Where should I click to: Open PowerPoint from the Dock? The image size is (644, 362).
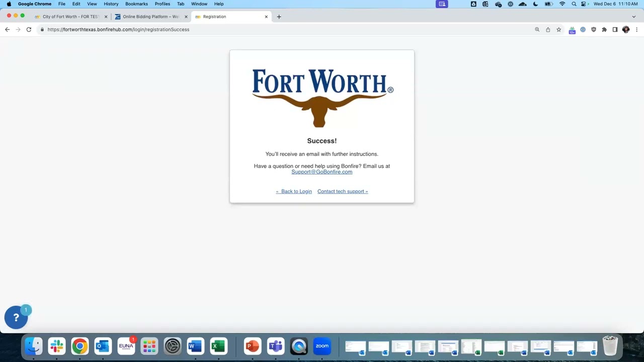click(253, 346)
